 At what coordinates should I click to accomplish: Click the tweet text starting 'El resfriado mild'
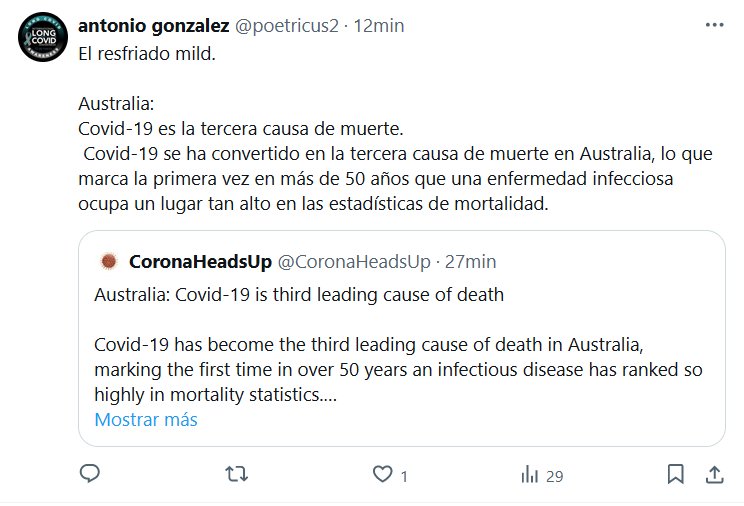point(147,53)
